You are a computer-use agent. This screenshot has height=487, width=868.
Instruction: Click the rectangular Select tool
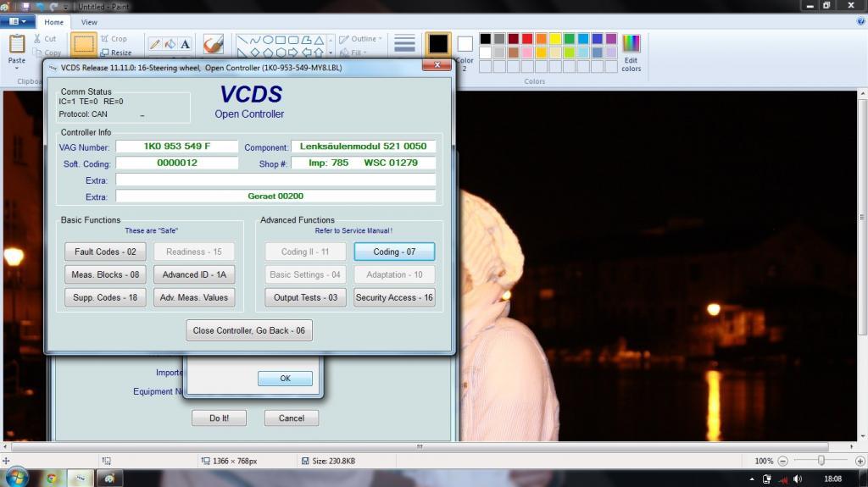tap(84, 45)
